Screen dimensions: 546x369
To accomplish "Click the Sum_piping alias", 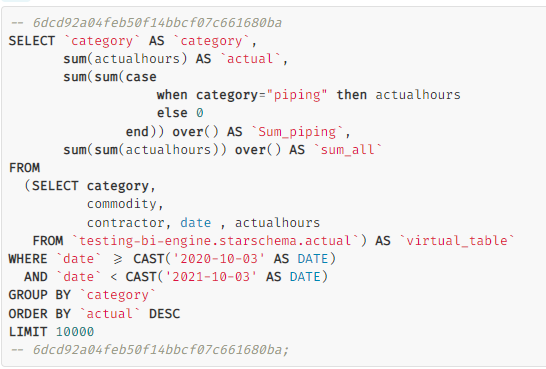I will [x=297, y=132].
